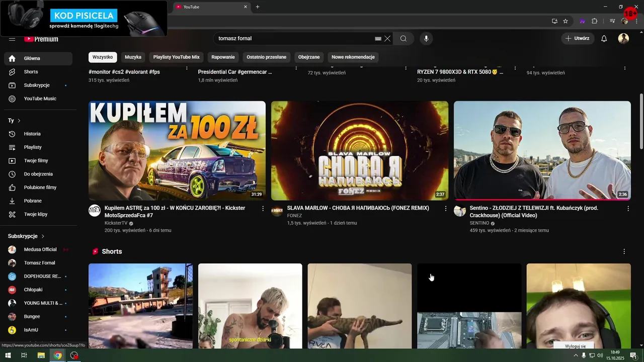
Task: Select the Wszystko filter chip
Action: tap(103, 57)
